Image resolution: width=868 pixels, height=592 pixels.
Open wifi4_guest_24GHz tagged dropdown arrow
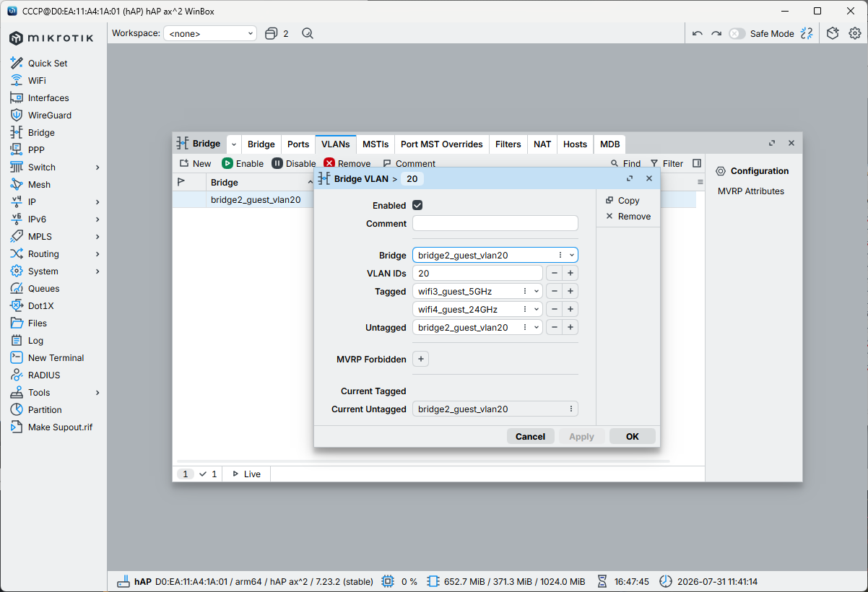point(537,310)
